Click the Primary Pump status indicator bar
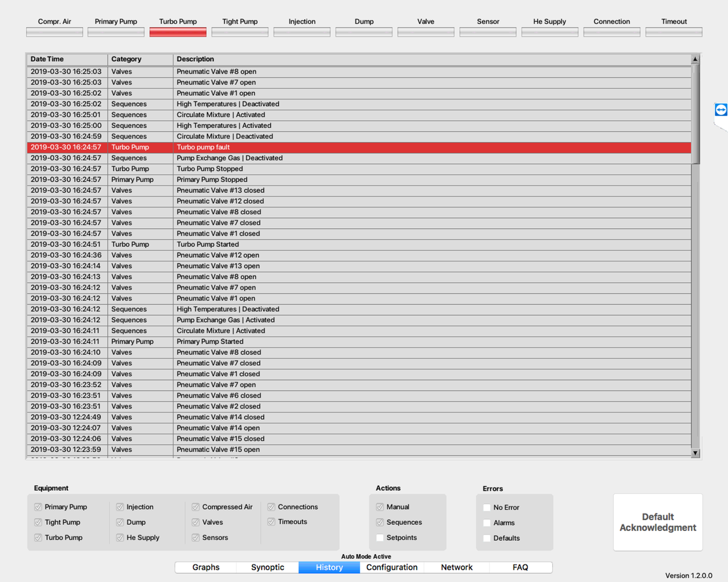This screenshot has height=582, width=728. pyautogui.click(x=116, y=32)
